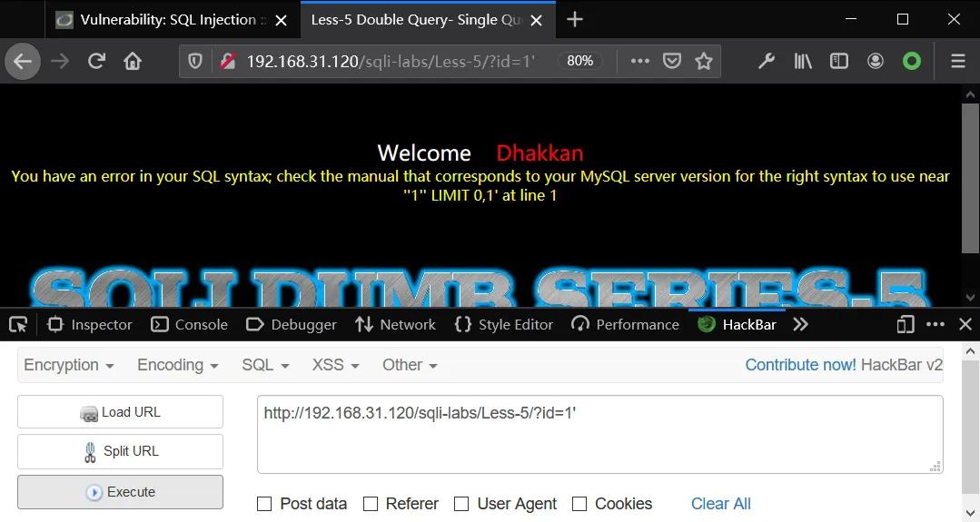The width and height of the screenshot is (980, 522).
Task: Click inside the HackBar URL text area
Action: coord(600,435)
